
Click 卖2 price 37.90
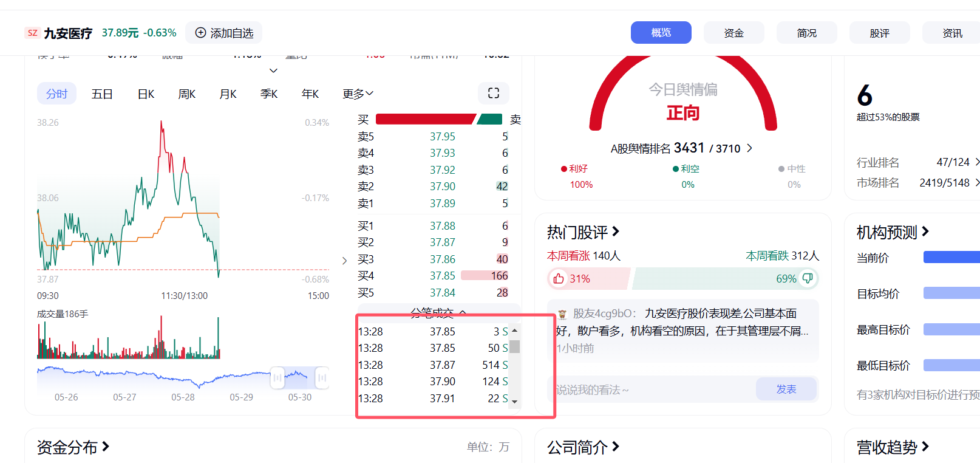point(443,187)
